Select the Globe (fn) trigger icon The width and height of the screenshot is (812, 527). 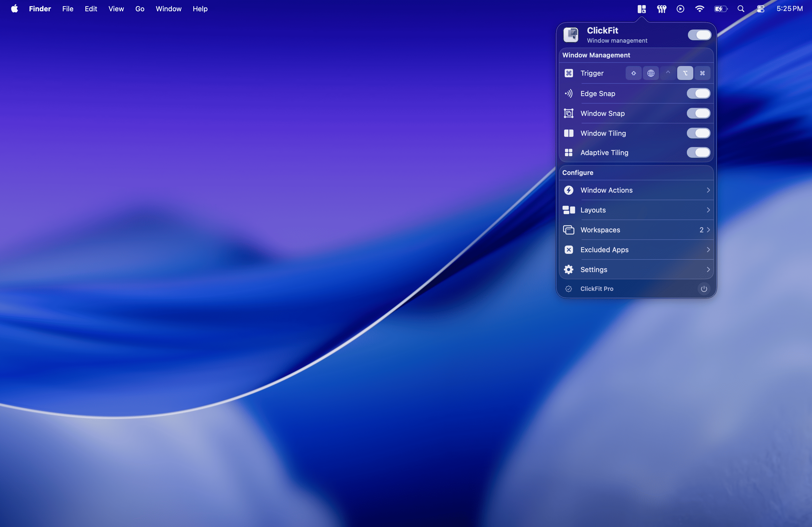(x=651, y=73)
